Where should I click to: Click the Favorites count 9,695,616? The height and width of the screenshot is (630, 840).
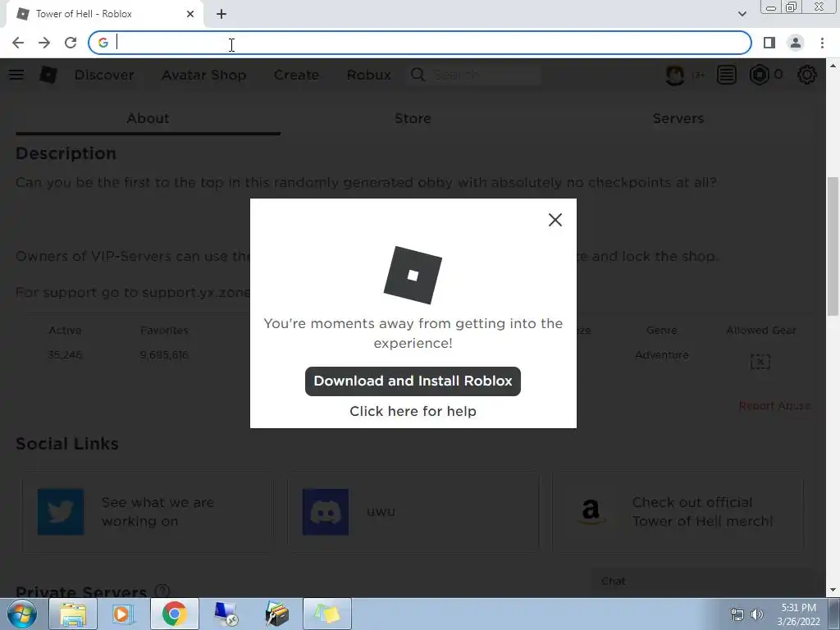point(164,354)
